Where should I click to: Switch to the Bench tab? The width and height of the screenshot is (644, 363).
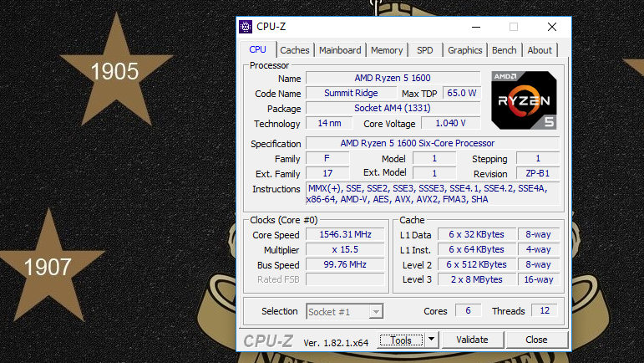pos(504,50)
